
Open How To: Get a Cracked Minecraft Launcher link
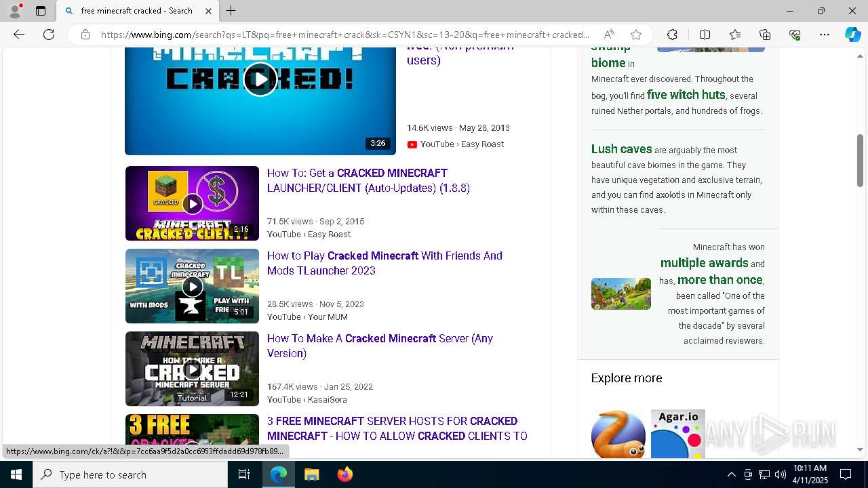368,180
